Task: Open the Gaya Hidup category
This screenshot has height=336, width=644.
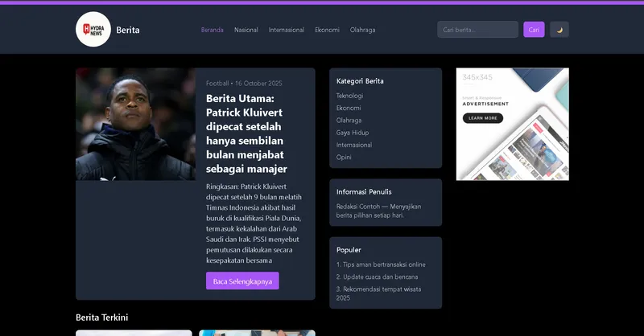Action: click(x=353, y=133)
